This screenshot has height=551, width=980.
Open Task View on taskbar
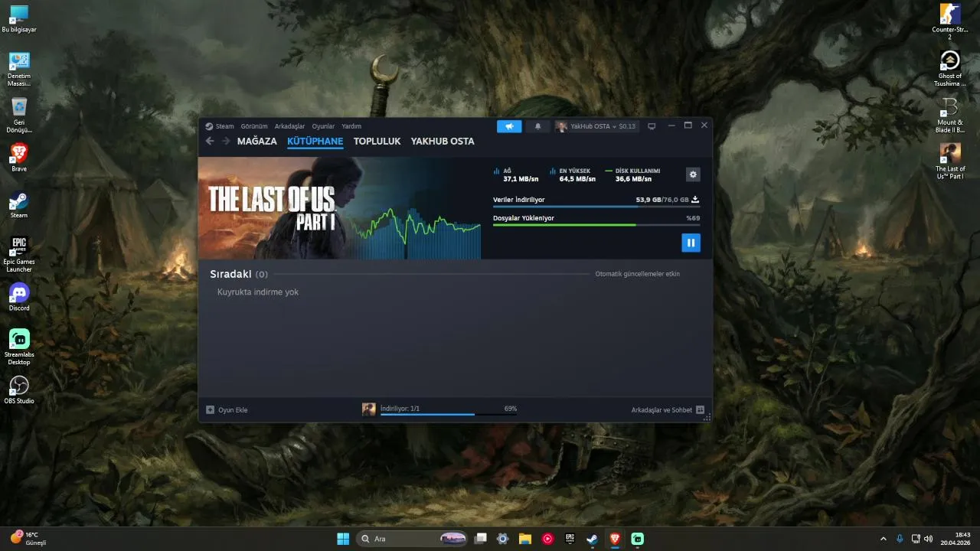[x=481, y=539]
